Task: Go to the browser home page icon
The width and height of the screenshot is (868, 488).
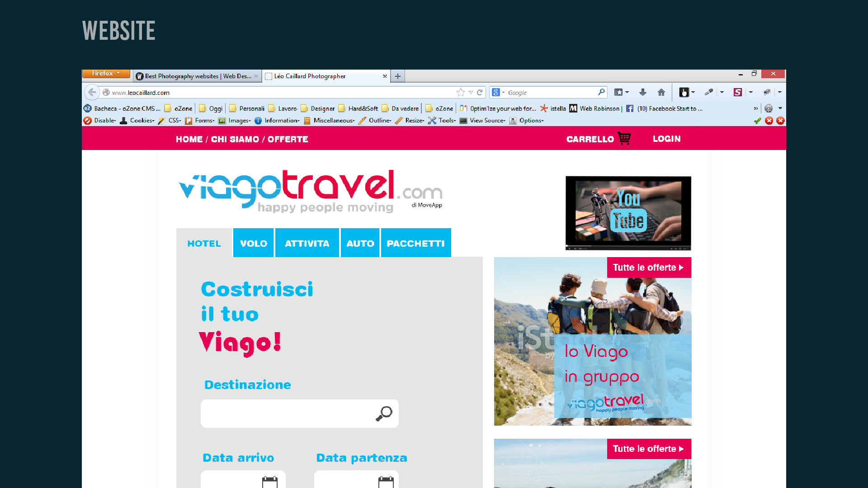Action: coord(661,92)
